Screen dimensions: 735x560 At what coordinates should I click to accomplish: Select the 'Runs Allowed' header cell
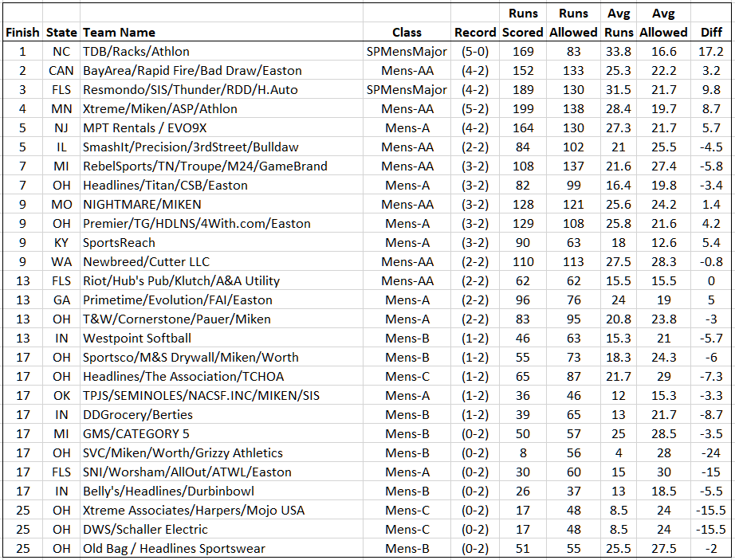pyautogui.click(x=573, y=22)
